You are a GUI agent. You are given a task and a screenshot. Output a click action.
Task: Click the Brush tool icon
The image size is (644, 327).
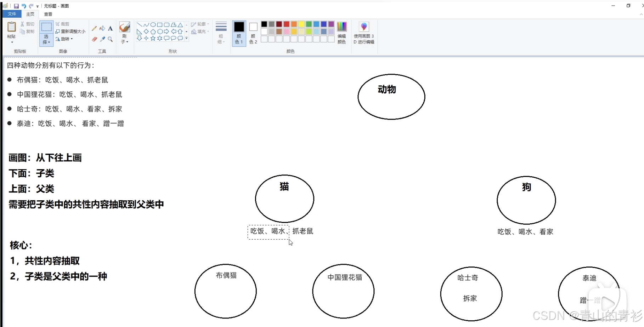(x=124, y=27)
